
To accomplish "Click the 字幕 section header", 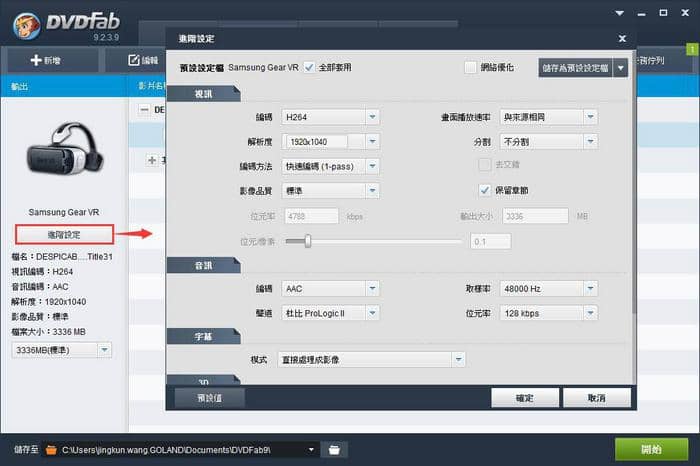I will coord(204,337).
